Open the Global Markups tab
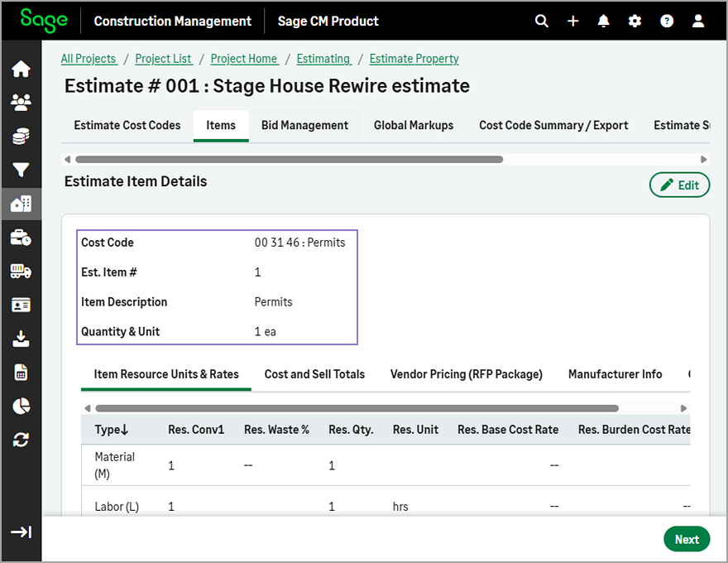This screenshot has width=728, height=563. point(414,125)
